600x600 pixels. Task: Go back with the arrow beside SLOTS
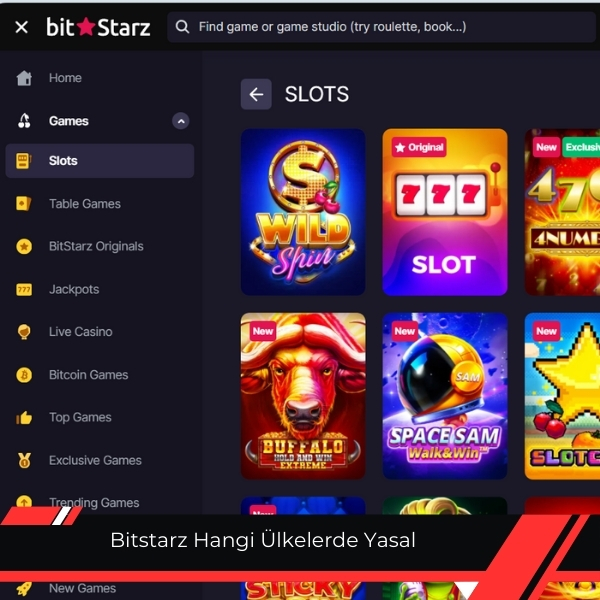[256, 94]
